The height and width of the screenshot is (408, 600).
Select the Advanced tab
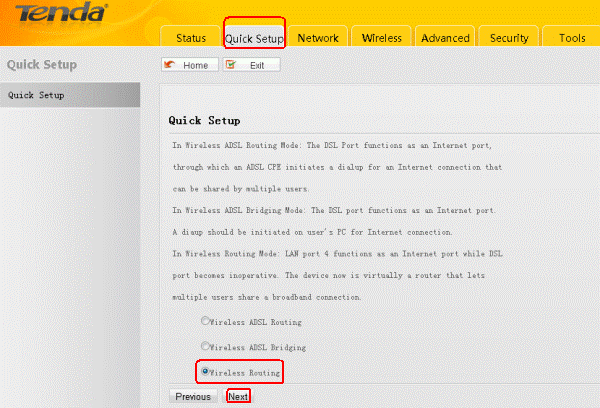[445, 38]
